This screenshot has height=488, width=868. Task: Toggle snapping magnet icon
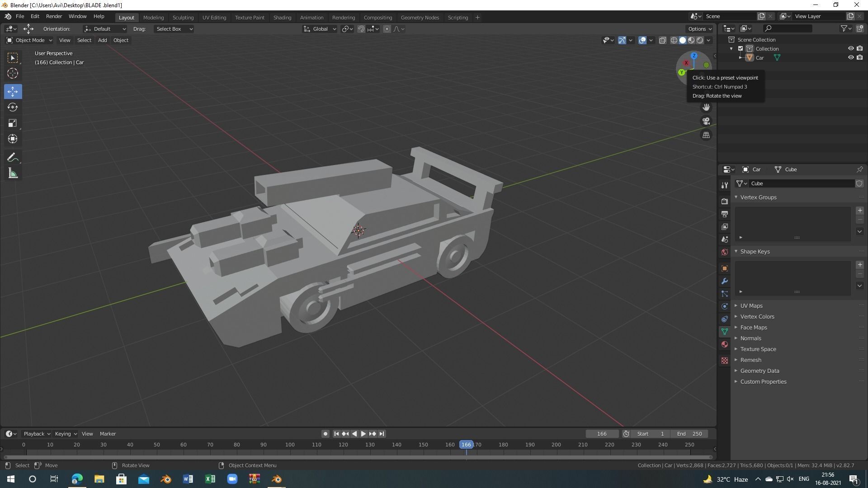361,29
